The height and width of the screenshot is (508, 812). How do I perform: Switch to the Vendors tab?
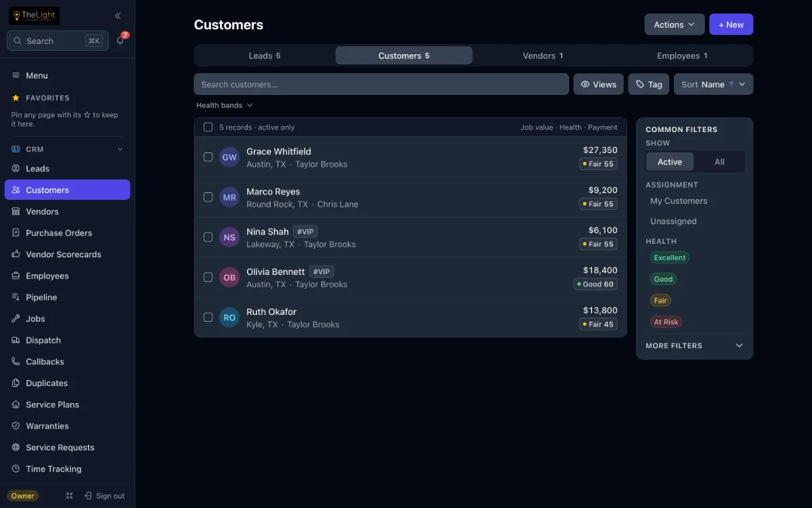(x=543, y=56)
